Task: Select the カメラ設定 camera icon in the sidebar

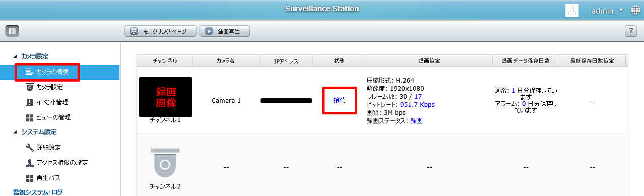Action: [30, 87]
